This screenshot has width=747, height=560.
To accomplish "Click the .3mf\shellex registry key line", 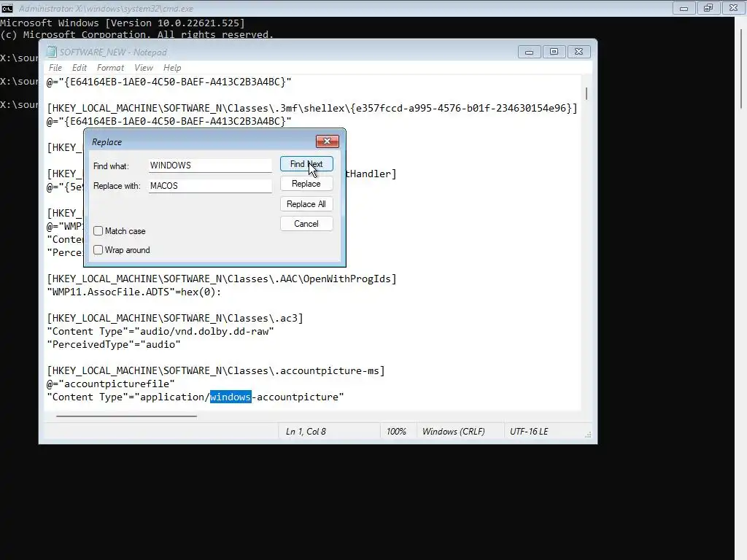I will (x=312, y=108).
